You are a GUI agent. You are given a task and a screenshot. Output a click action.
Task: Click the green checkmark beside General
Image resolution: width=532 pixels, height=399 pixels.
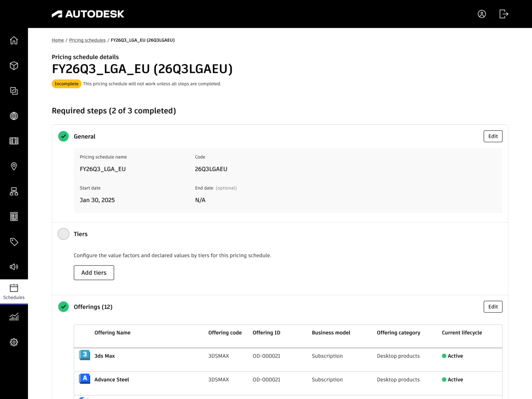point(63,136)
